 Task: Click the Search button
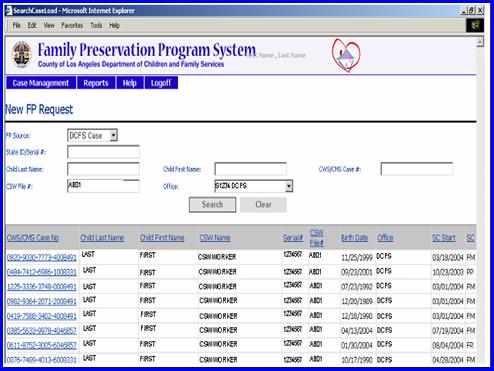point(212,204)
